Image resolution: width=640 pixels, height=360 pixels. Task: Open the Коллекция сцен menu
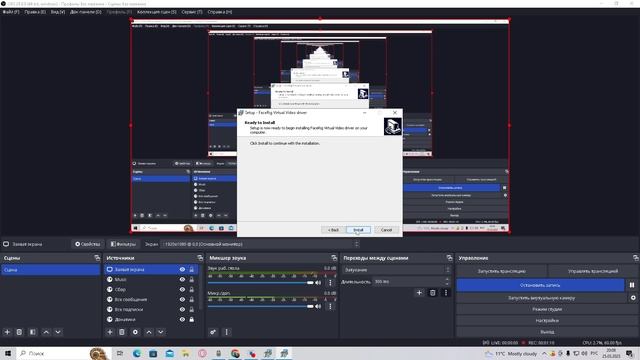(157, 12)
